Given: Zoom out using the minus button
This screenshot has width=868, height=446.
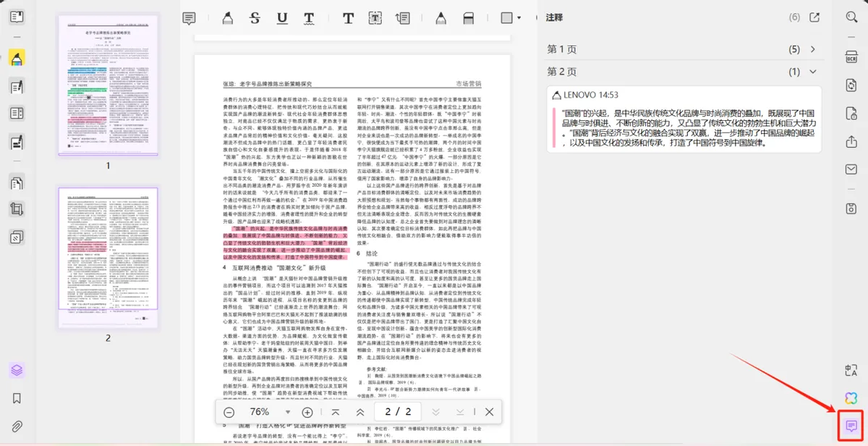Looking at the screenshot, I should tap(229, 412).
